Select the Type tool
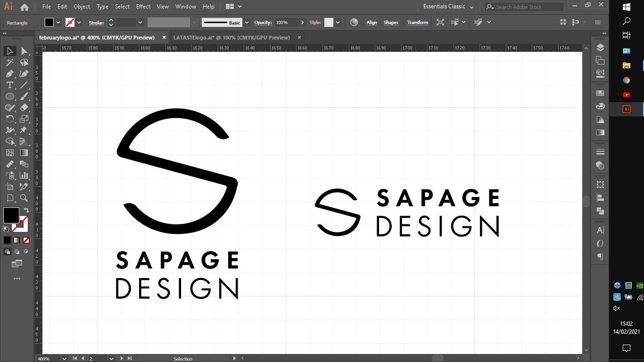 pos(10,85)
